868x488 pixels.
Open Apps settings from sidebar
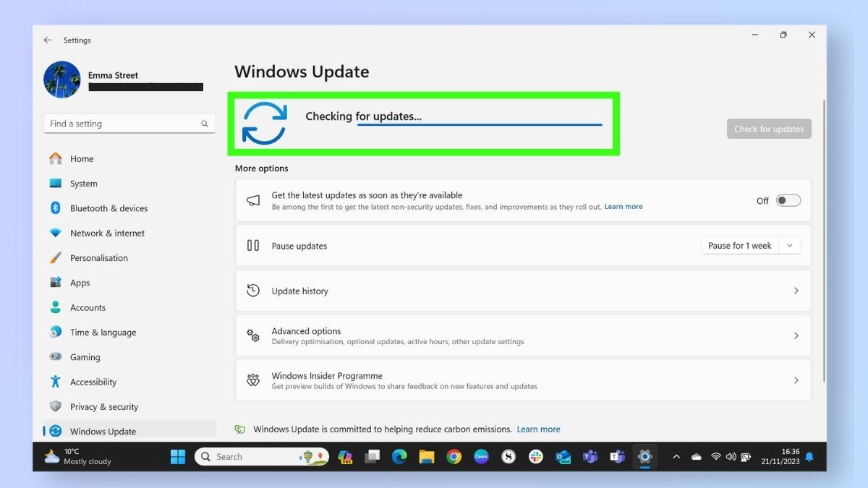(x=81, y=283)
